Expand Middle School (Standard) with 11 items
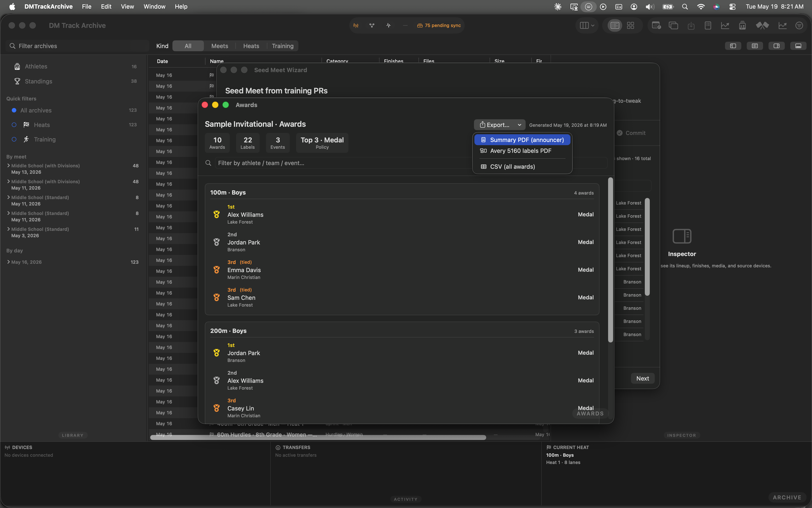Image resolution: width=812 pixels, height=508 pixels. tap(8, 229)
